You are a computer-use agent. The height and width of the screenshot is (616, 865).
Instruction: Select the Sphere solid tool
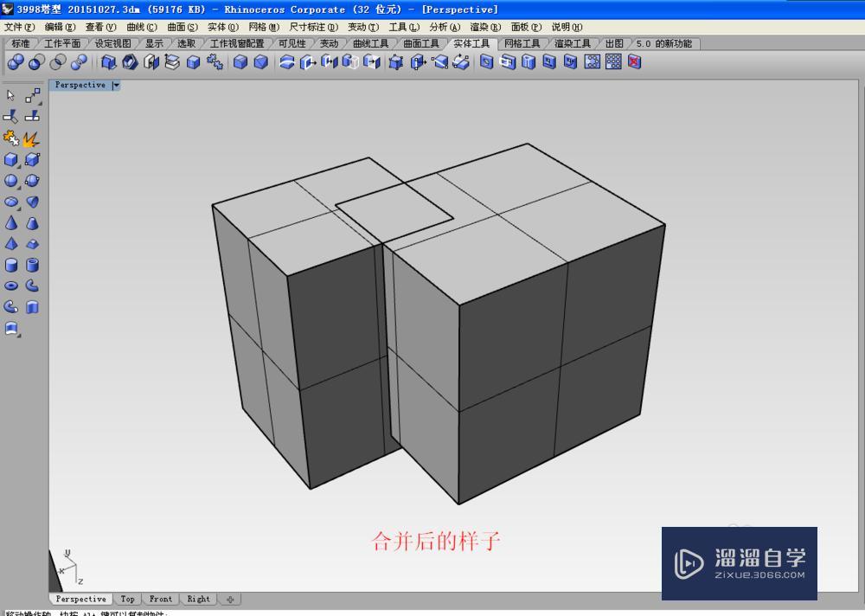click(x=11, y=181)
